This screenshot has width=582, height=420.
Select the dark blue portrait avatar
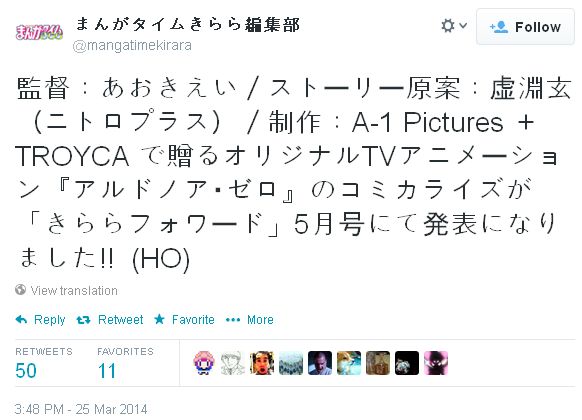(x=320, y=363)
